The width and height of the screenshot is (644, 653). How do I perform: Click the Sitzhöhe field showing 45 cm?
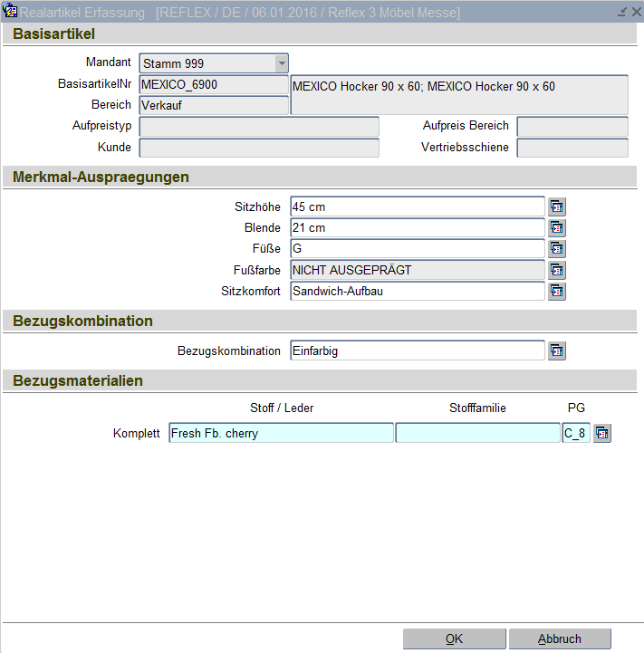coord(417,207)
